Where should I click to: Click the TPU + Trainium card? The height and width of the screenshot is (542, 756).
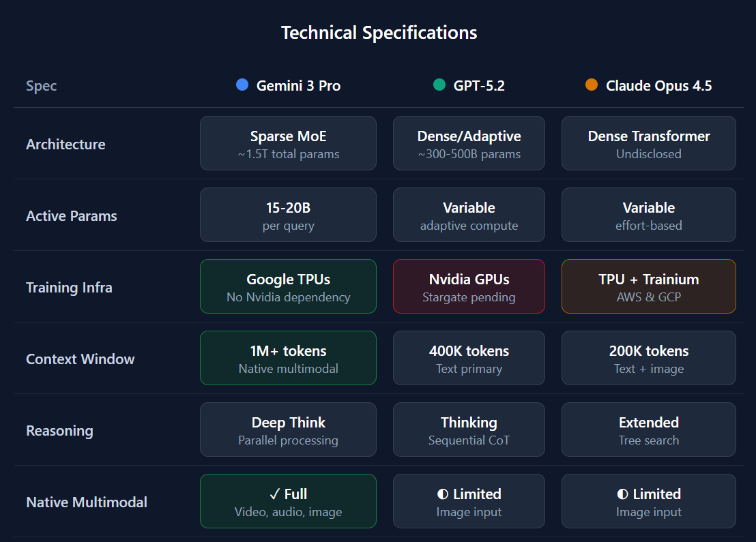click(649, 286)
